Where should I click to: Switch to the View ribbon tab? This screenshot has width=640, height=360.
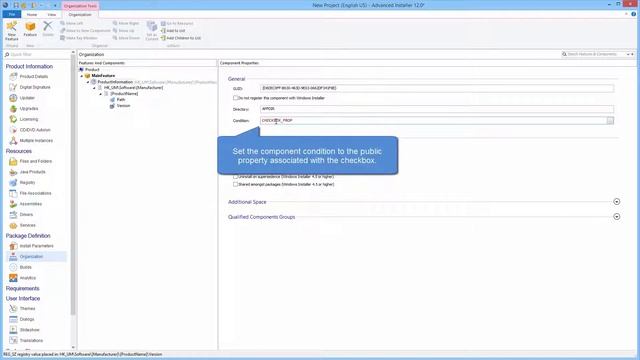coord(51,15)
